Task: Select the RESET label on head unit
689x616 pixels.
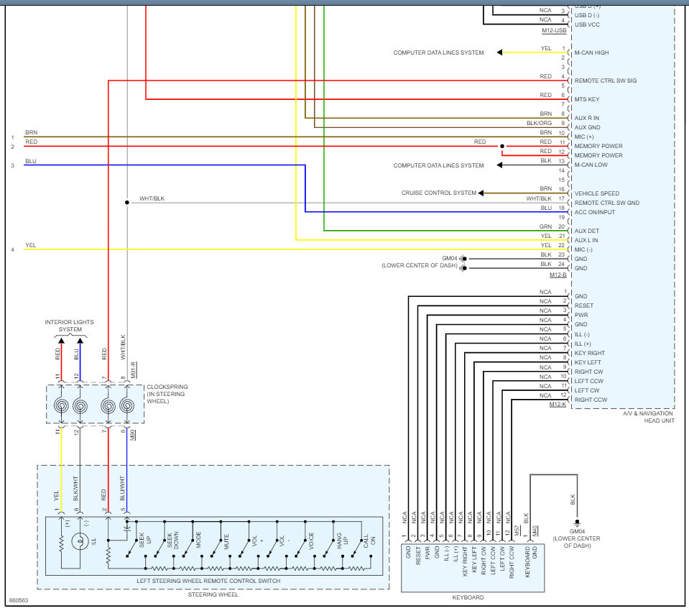Action: [x=584, y=305]
